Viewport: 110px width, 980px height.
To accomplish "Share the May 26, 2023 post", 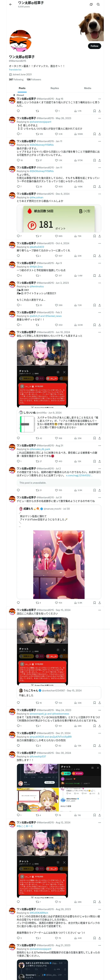I will pos(99,134).
